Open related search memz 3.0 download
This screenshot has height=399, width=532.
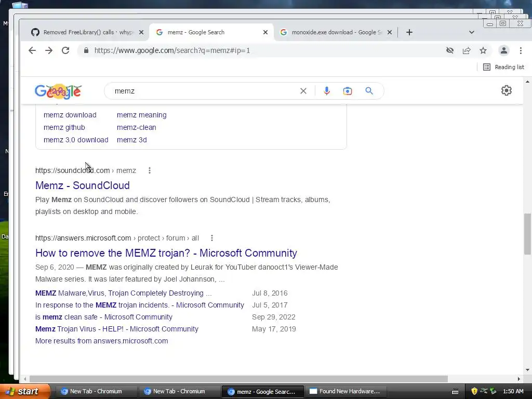coord(76,140)
